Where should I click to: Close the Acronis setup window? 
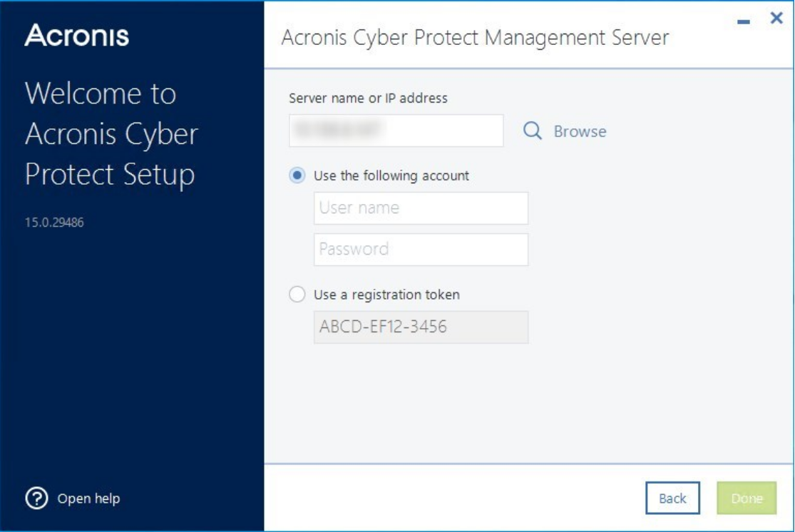tap(776, 19)
